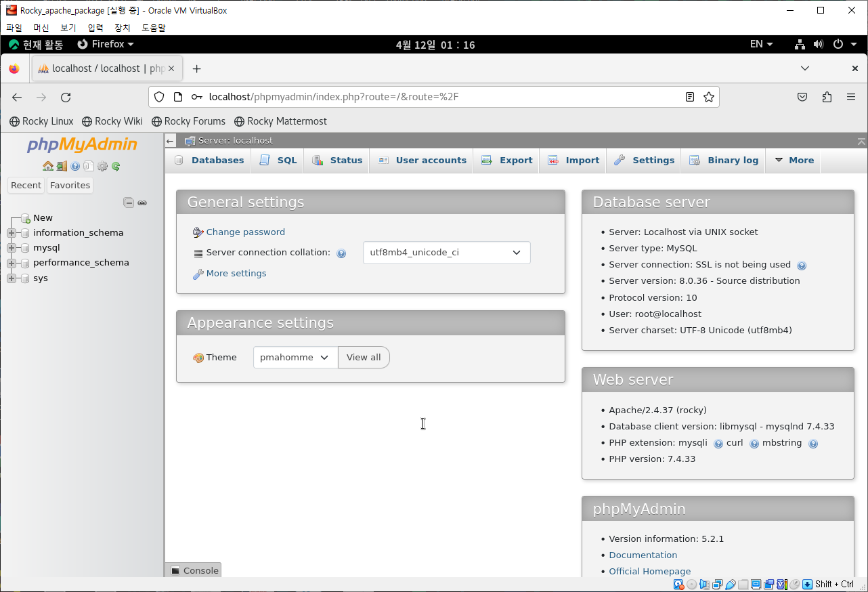Click the Favorites tables button
868x592 pixels.
(70, 186)
